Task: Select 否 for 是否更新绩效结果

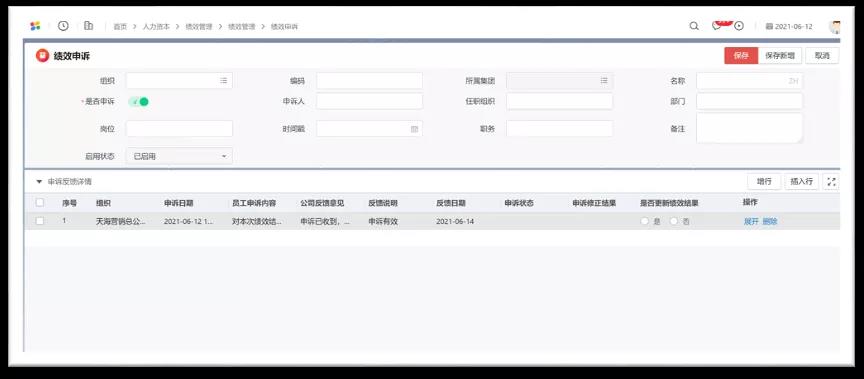Action: (674, 221)
